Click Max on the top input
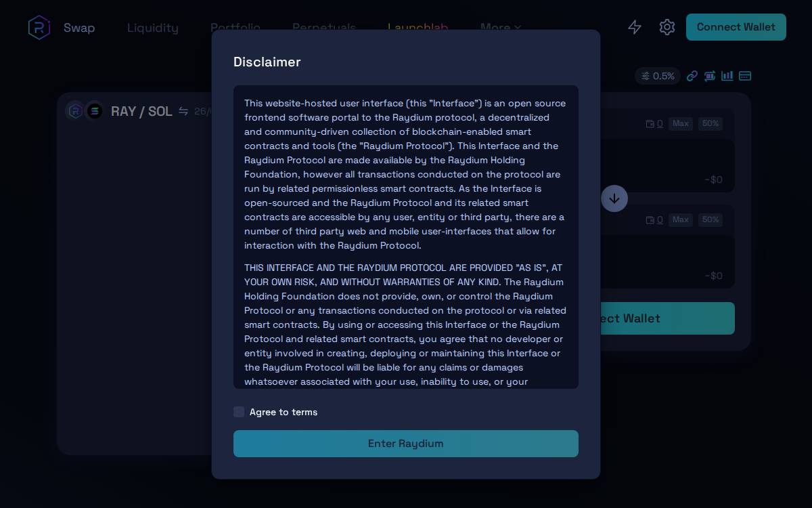This screenshot has height=508, width=812. pos(681,123)
